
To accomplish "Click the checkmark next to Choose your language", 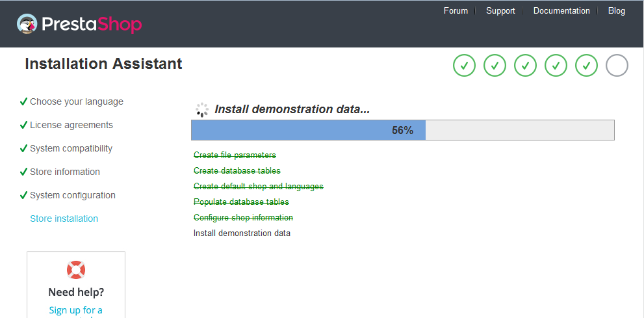I will pos(23,102).
